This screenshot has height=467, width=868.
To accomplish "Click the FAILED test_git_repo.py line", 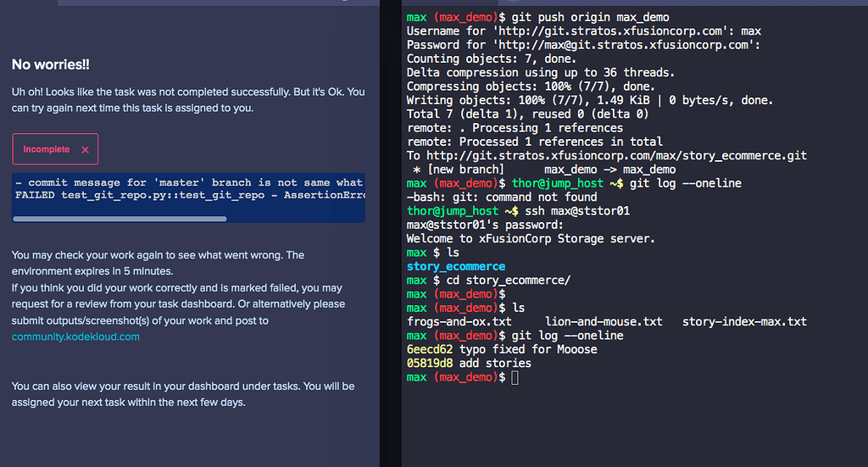I will pyautogui.click(x=190, y=195).
